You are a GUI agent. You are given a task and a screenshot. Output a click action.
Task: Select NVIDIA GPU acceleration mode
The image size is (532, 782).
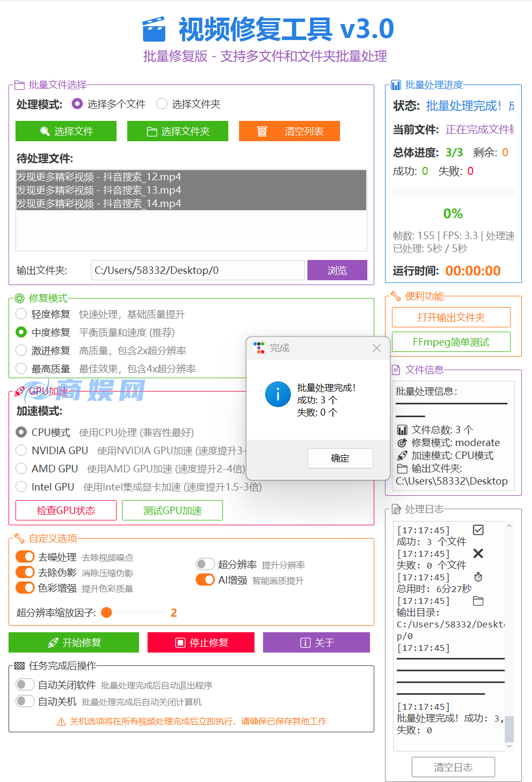coord(21,450)
